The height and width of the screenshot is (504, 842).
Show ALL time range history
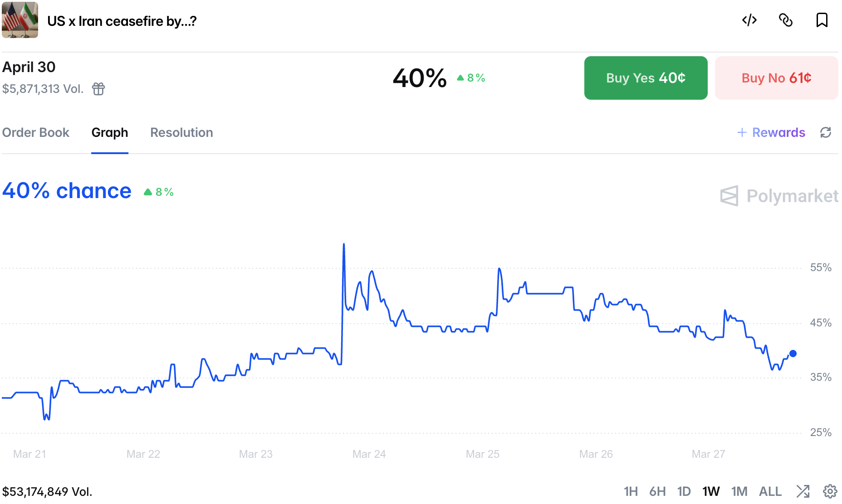770,491
